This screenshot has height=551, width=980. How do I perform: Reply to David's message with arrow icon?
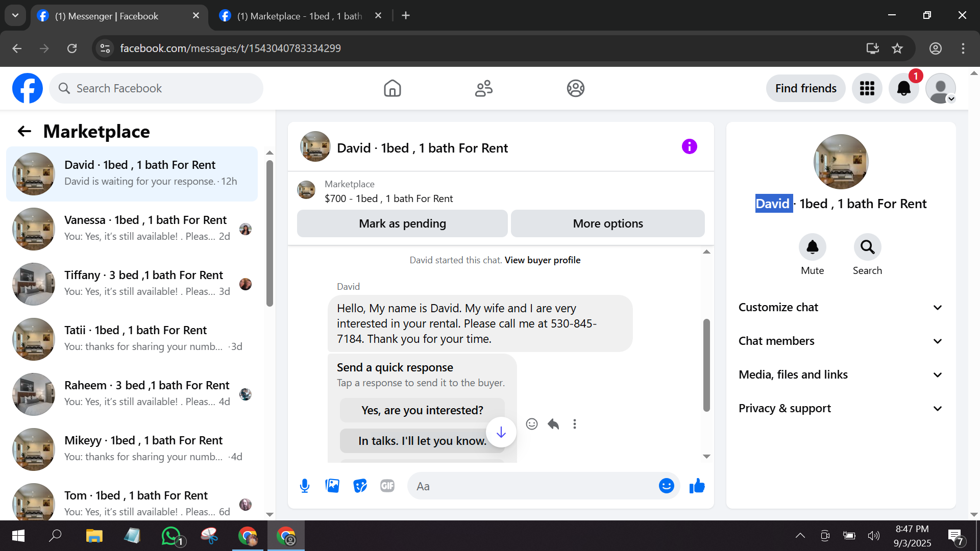[x=553, y=424]
